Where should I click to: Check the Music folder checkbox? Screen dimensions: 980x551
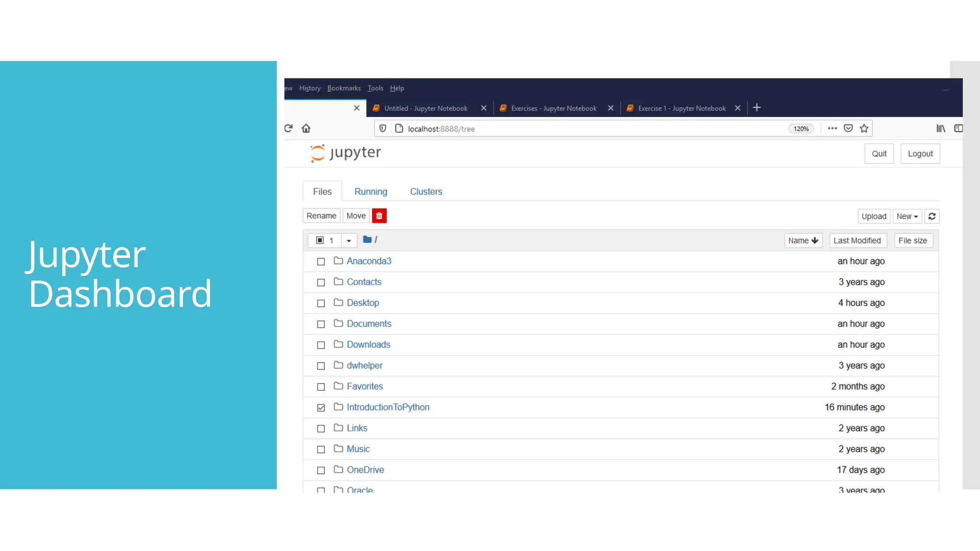321,450
